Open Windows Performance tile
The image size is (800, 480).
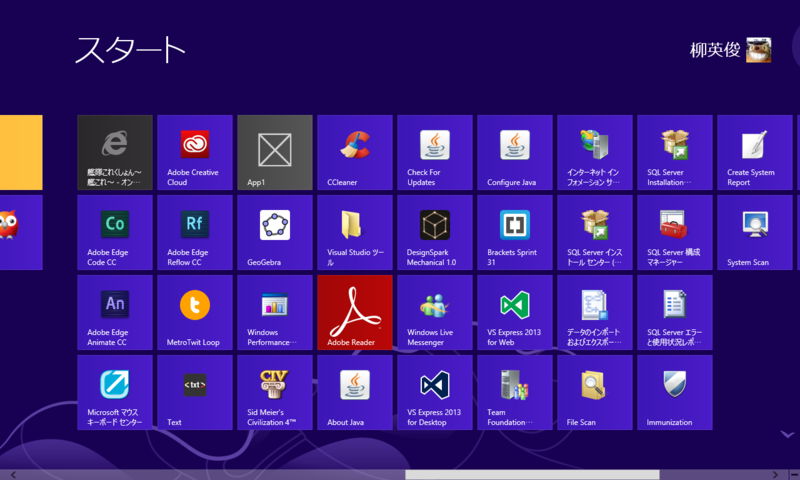[275, 313]
